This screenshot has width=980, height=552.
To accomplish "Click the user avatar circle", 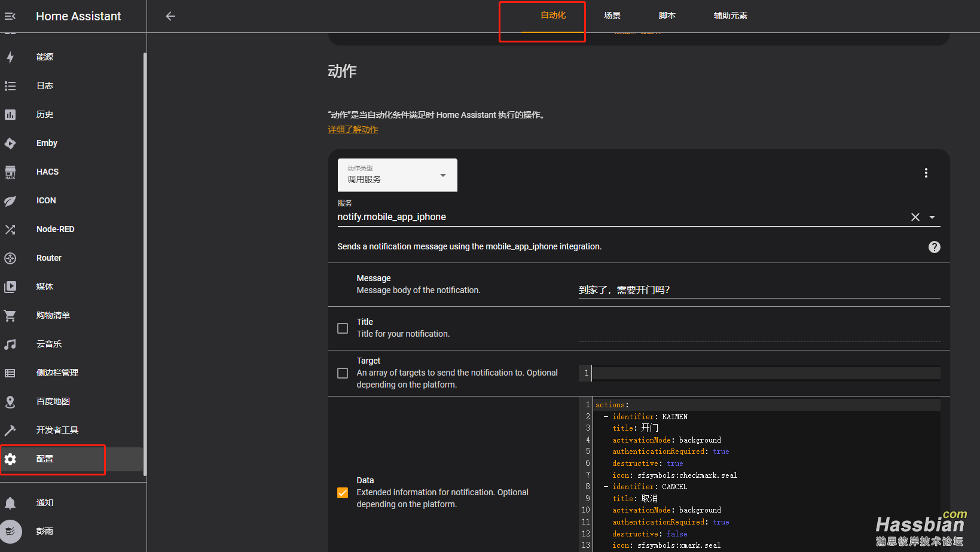I will tap(10, 531).
